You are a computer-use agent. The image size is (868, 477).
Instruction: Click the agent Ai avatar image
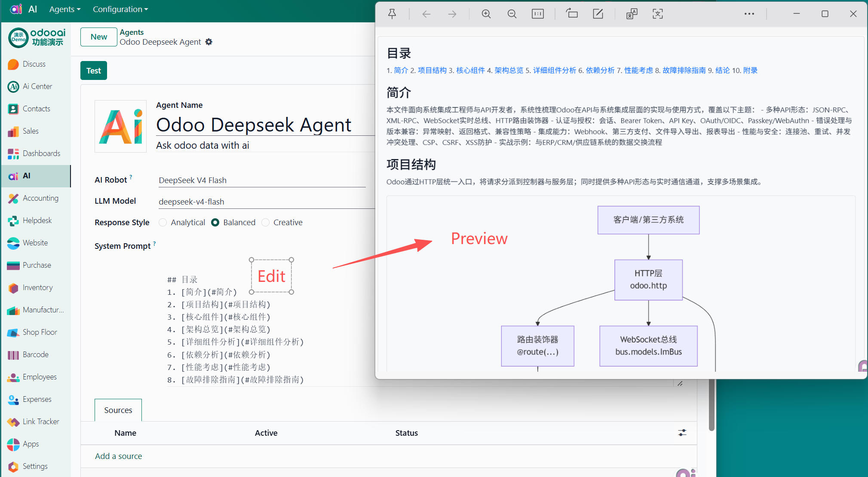tap(121, 126)
